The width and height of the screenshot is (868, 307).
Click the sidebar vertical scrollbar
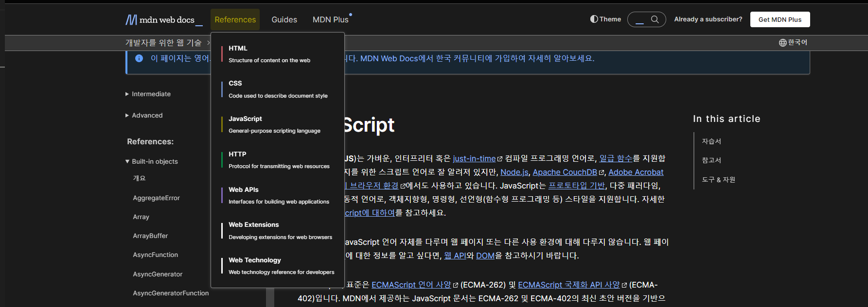point(270,297)
